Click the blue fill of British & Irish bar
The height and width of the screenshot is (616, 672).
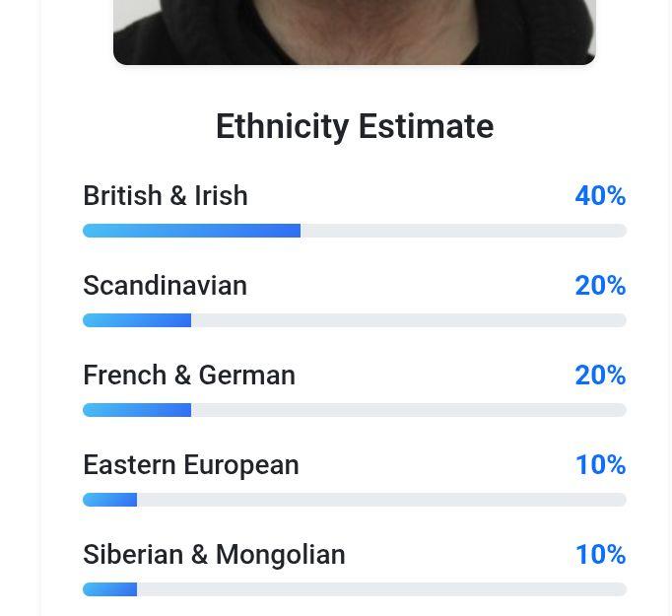pos(191,231)
